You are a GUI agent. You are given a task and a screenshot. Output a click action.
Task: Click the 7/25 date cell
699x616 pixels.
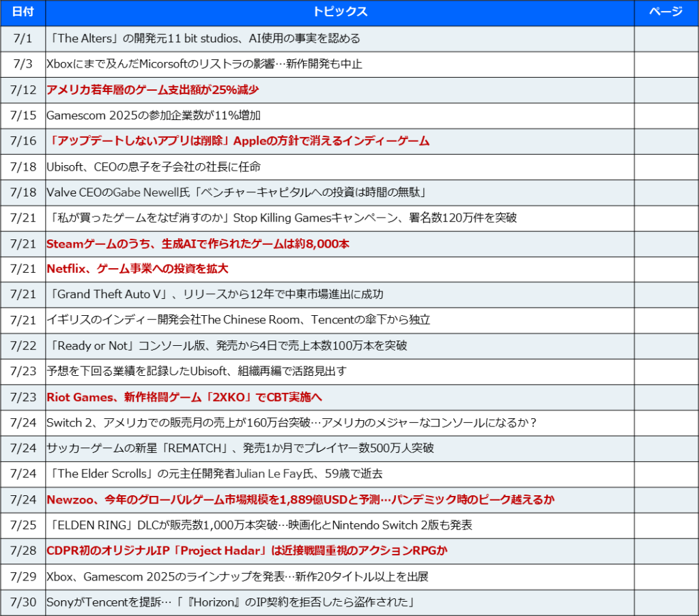[x=23, y=525]
